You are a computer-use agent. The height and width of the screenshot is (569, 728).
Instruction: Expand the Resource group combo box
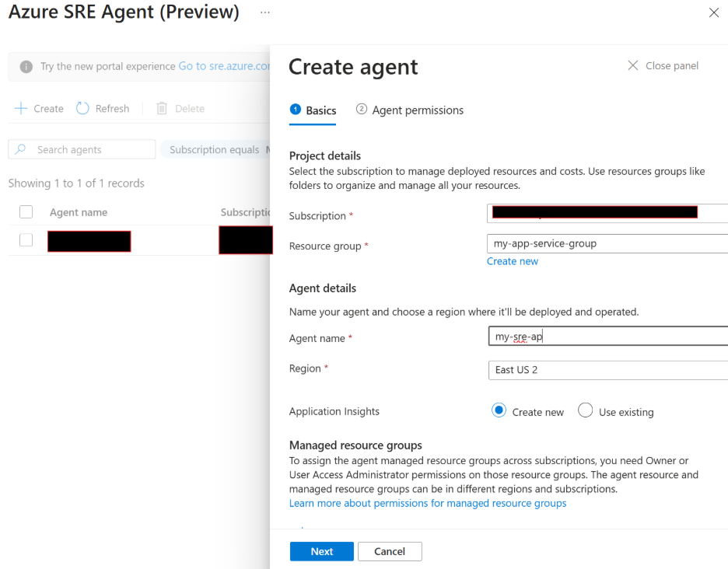point(607,244)
